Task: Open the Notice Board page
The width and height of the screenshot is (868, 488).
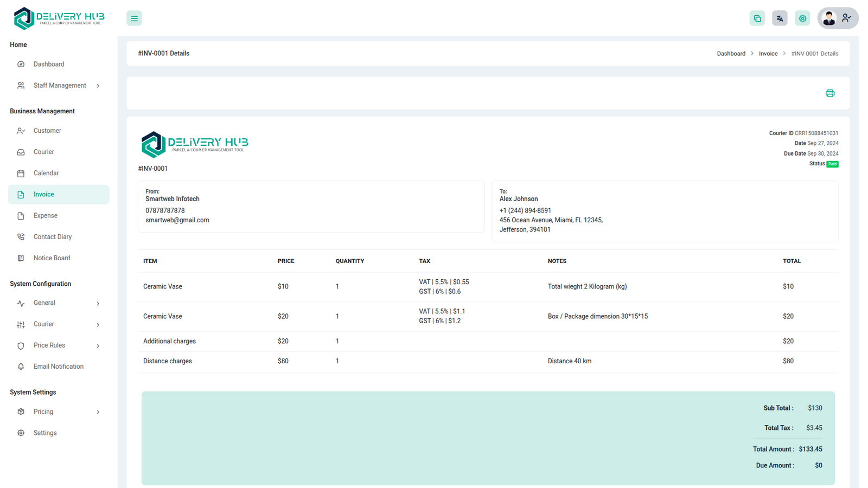Action: tap(52, 258)
